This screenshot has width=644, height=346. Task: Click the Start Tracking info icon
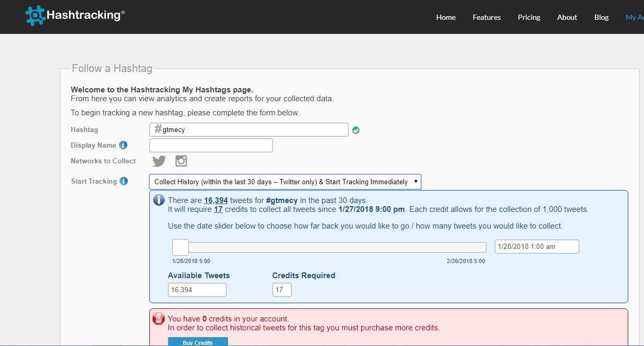(x=124, y=181)
